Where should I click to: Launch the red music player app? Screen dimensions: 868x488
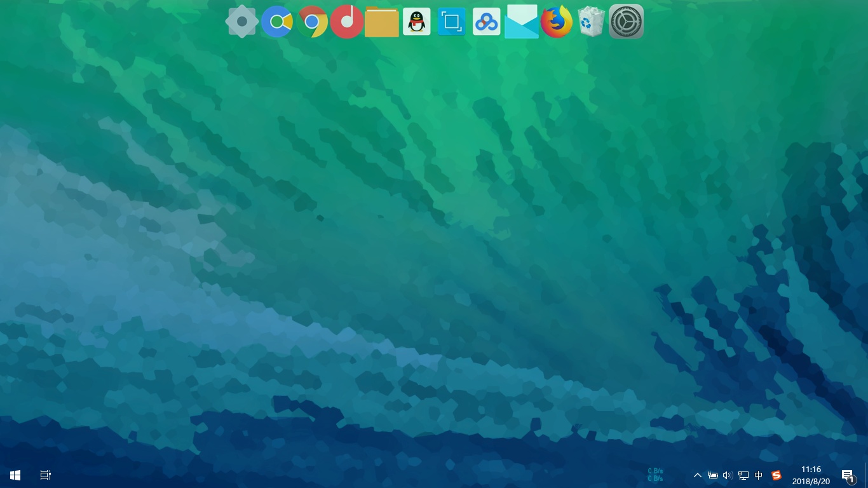coord(347,22)
